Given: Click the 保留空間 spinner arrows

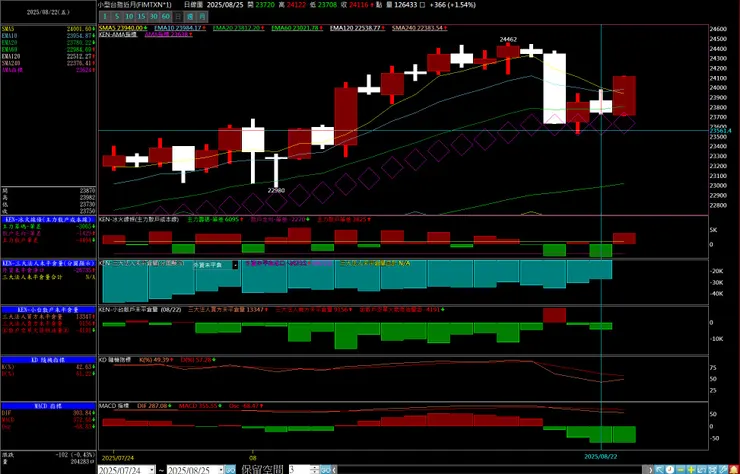Looking at the screenshot, I should click(x=315, y=470).
